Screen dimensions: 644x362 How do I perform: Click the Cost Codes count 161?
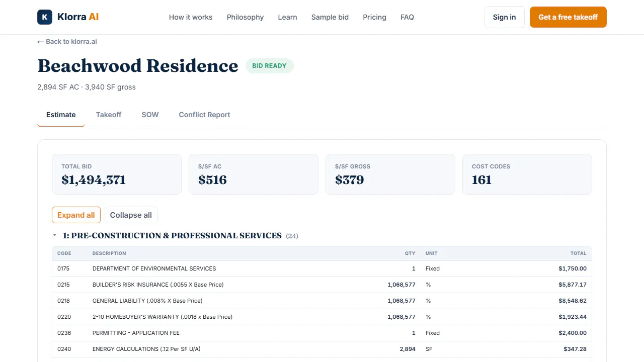(x=481, y=180)
